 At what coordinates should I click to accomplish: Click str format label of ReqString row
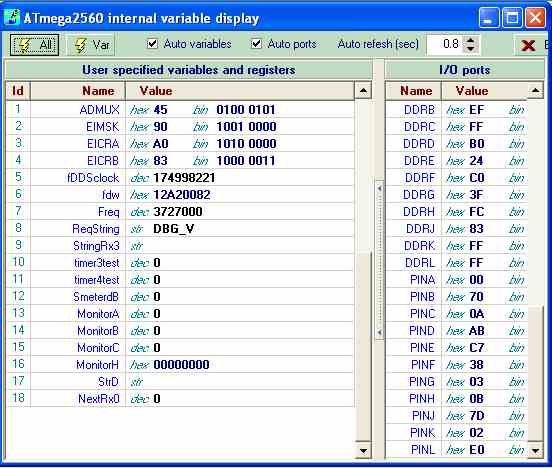pyautogui.click(x=137, y=229)
